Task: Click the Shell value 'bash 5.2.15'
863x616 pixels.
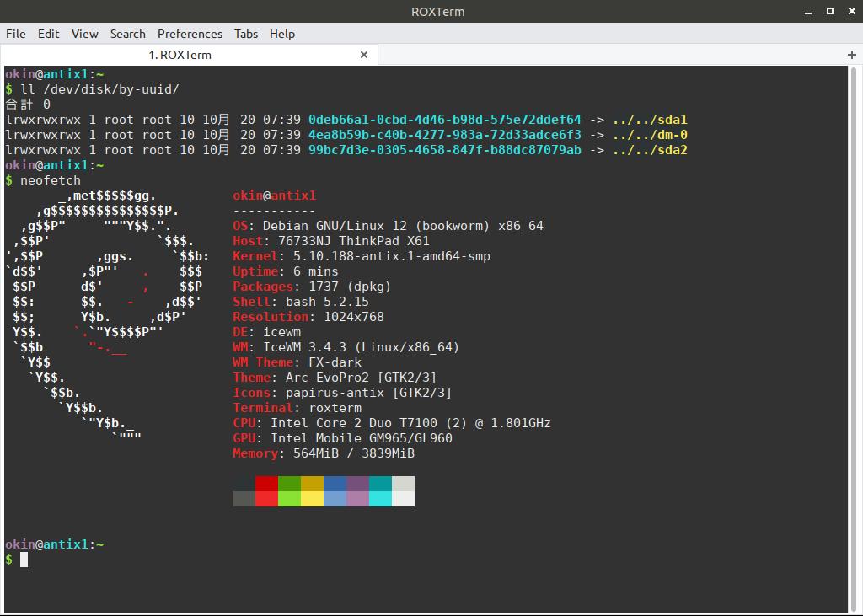Action: [327, 302]
